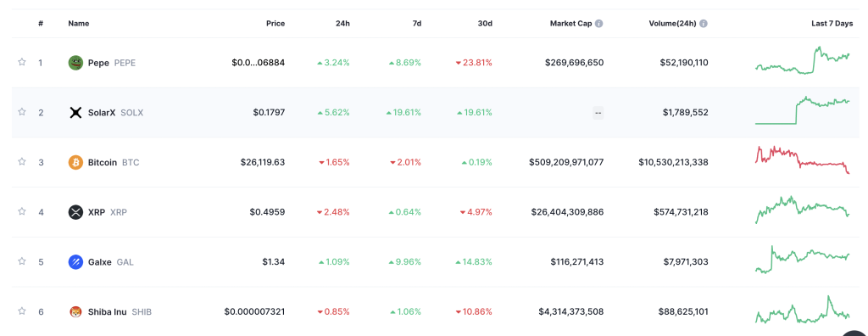This screenshot has width=868, height=336.
Task: Open the Galxe GAL coin link
Action: tap(101, 261)
